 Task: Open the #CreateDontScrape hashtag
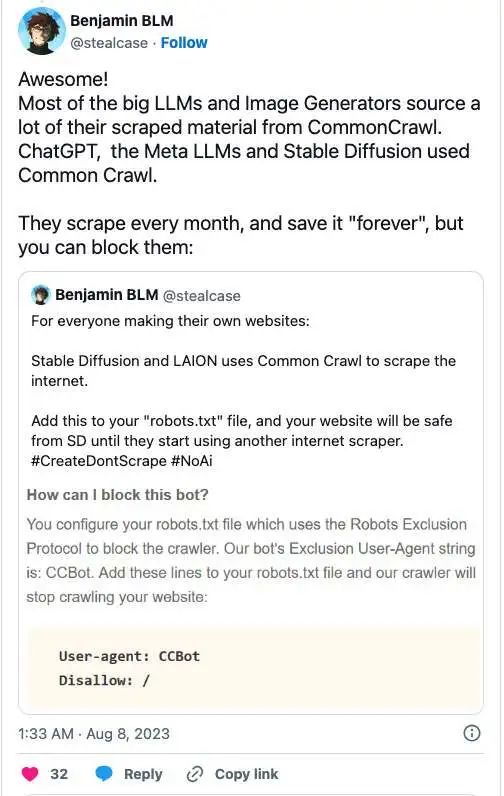coord(99,461)
